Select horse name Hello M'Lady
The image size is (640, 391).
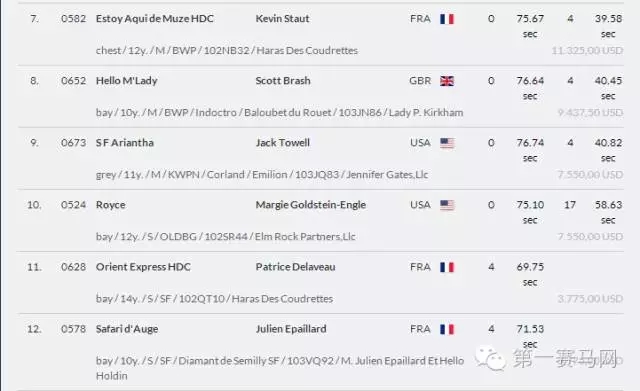127,81
